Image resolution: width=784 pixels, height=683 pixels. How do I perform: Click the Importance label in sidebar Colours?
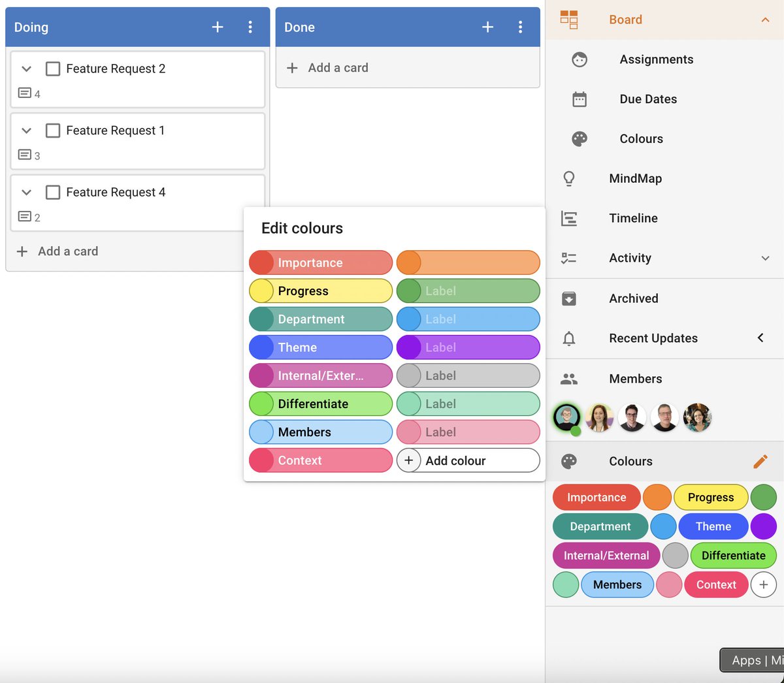(x=596, y=497)
